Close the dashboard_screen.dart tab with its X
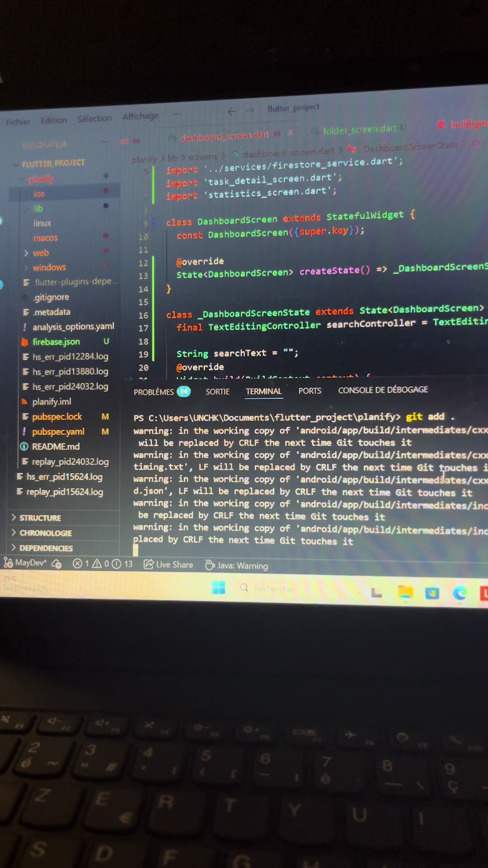Viewport: 488px width, 868px height. [290, 132]
